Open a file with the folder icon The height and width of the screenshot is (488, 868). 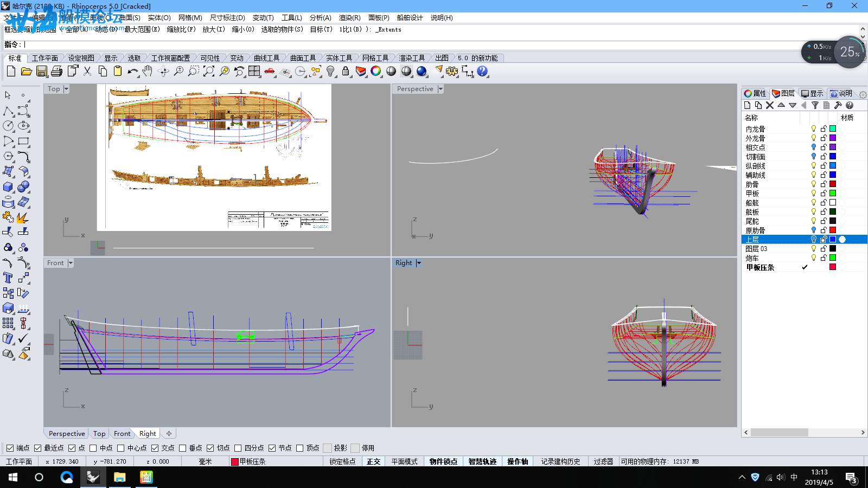click(x=26, y=71)
